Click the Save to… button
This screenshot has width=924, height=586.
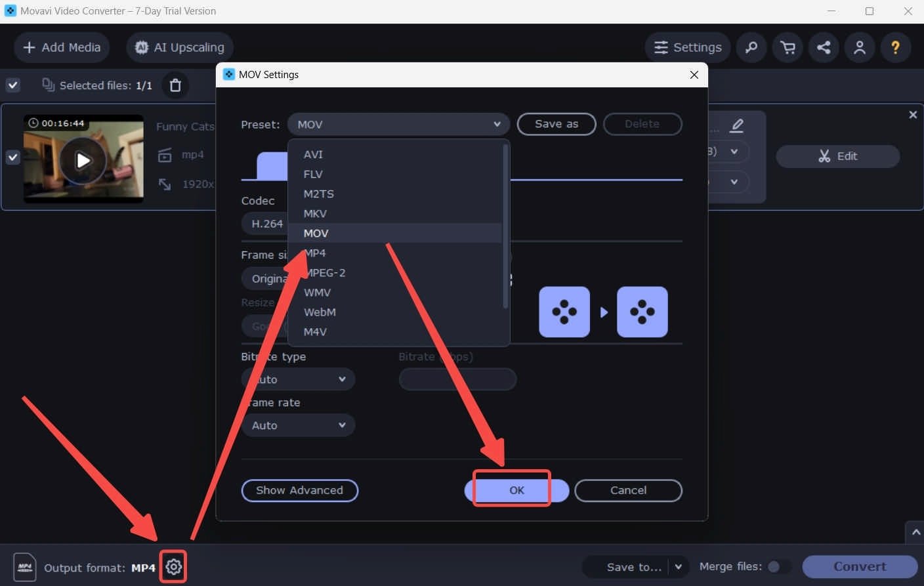[x=626, y=566]
